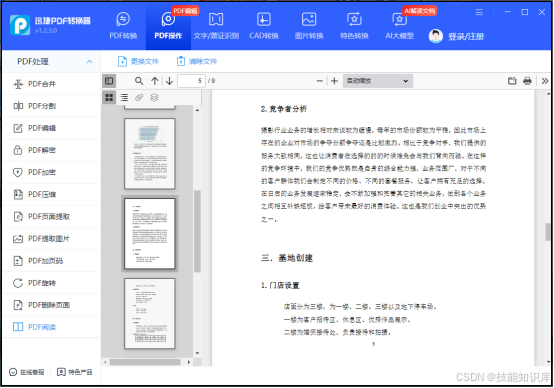Click the 清除文件 button
Viewport: 554px width, 388px height.
point(196,61)
